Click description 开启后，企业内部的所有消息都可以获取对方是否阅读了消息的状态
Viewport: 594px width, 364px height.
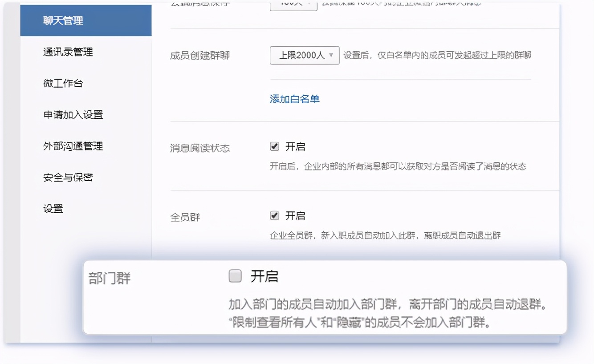click(x=398, y=166)
